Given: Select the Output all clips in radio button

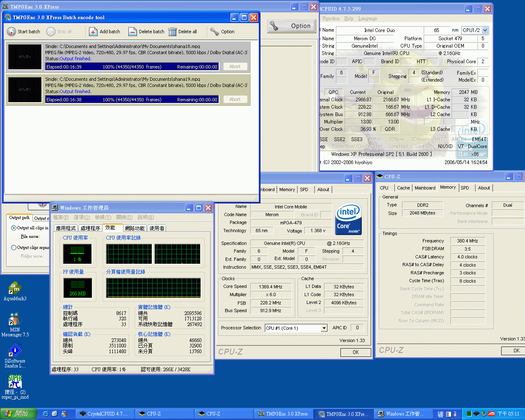Looking at the screenshot, I should (14, 228).
